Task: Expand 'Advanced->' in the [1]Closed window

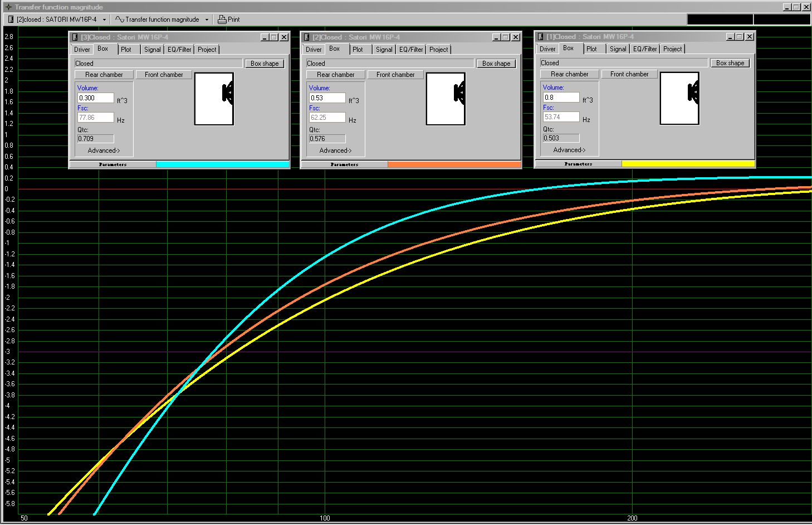Action: point(569,150)
